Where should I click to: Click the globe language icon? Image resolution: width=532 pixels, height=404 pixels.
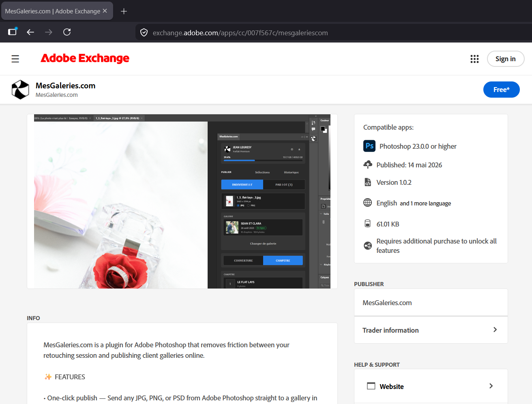pos(368,203)
